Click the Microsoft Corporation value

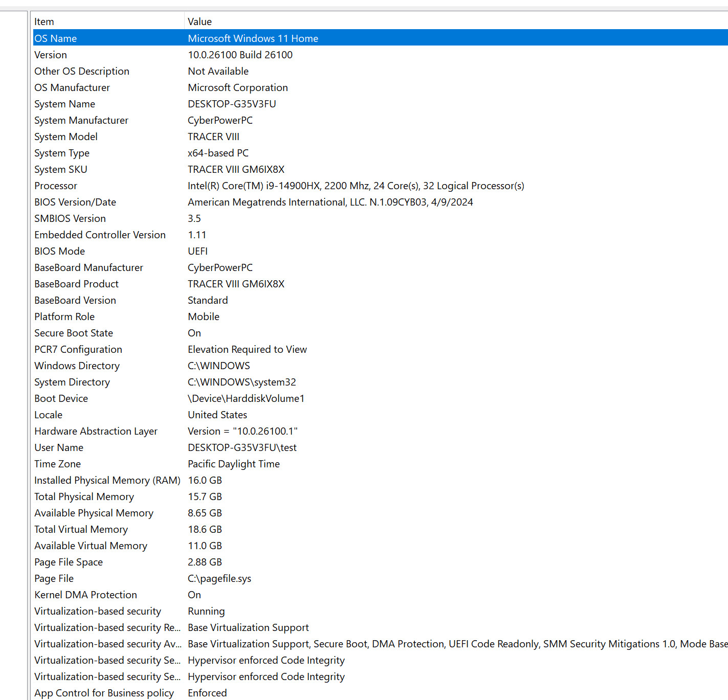238,87
